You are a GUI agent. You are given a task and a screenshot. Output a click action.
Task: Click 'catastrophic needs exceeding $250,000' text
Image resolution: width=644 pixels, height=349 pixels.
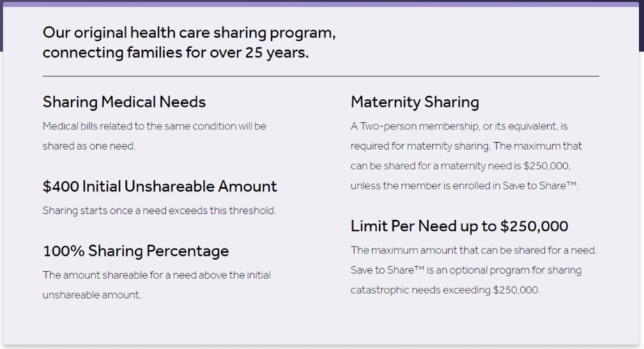(445, 290)
